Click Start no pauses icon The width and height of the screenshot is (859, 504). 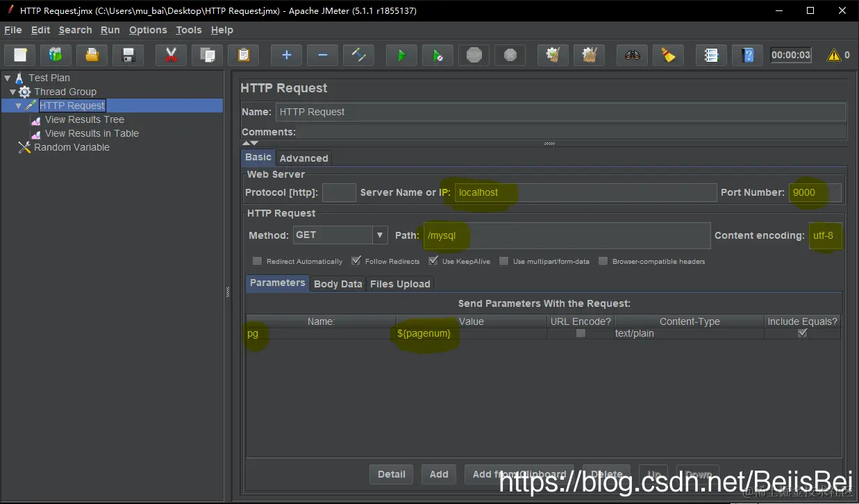coord(437,55)
